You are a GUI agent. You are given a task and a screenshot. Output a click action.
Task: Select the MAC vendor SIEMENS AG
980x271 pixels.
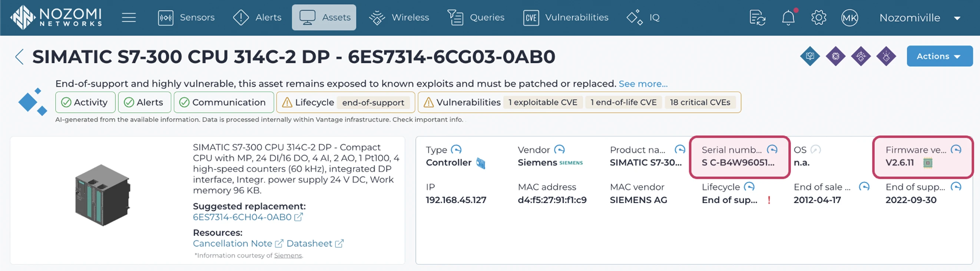638,200
